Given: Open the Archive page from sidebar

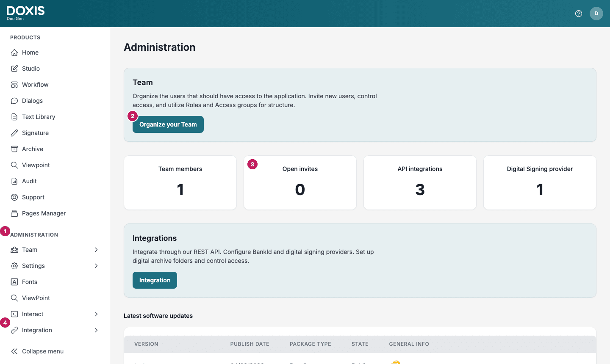Looking at the screenshot, I should click(x=55, y=149).
